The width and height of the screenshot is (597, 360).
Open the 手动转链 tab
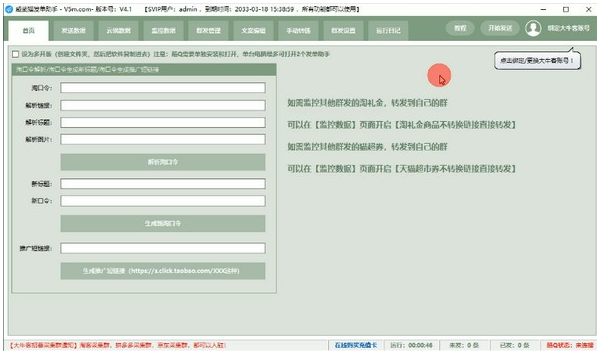298,30
